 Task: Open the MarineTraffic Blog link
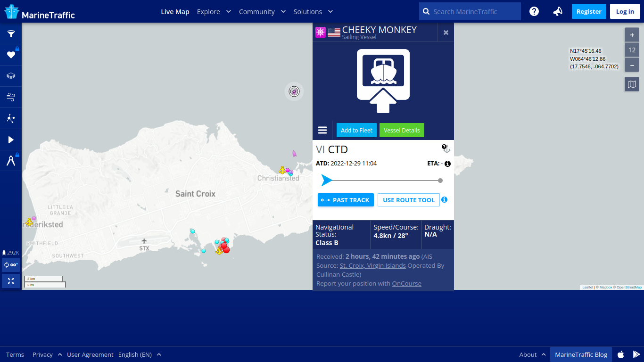[581, 354]
